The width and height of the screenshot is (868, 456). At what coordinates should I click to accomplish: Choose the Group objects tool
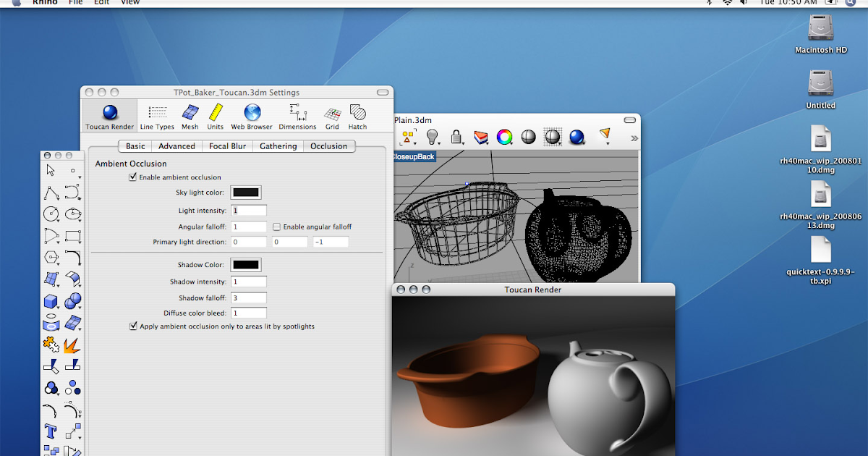tap(51, 389)
